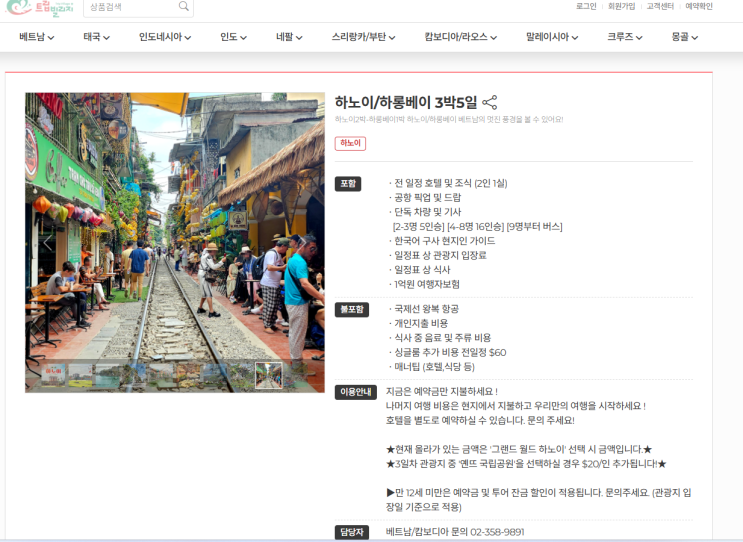Viewport: 743px width, 542px height.
Task: Expand the 베트남 menu
Action: [x=36, y=37]
